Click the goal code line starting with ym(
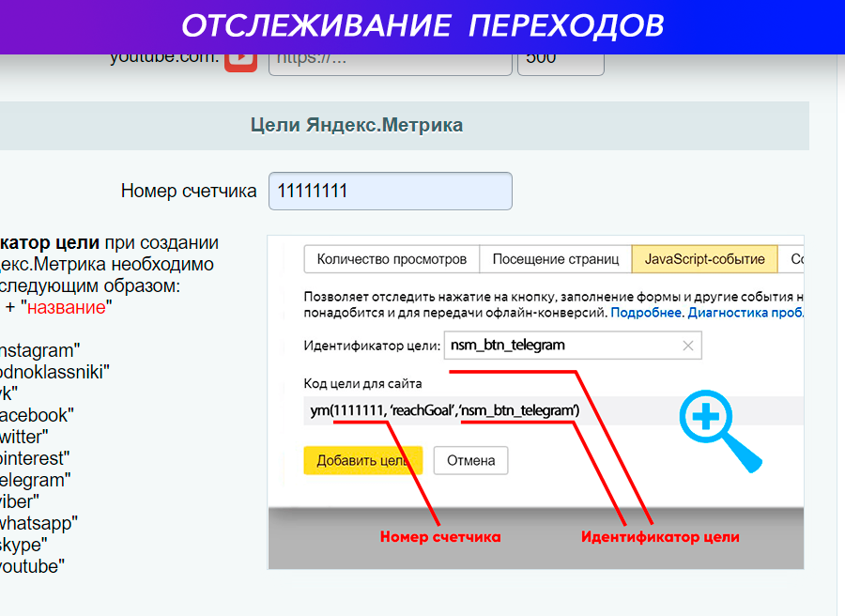The width and height of the screenshot is (845, 616). (x=445, y=410)
